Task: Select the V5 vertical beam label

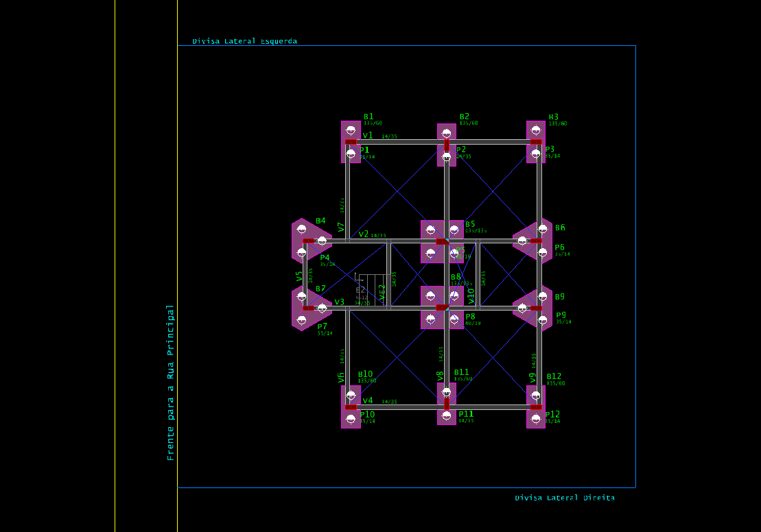Action: coord(299,276)
